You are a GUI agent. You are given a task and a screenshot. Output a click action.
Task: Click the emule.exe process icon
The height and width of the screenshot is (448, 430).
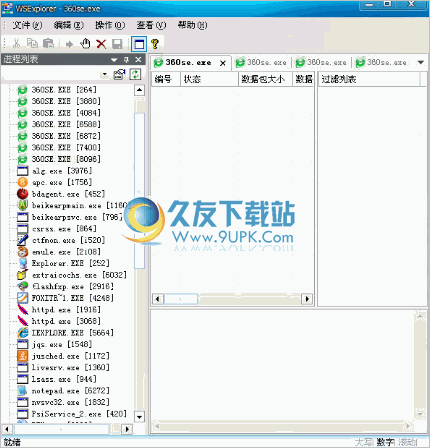point(23,252)
